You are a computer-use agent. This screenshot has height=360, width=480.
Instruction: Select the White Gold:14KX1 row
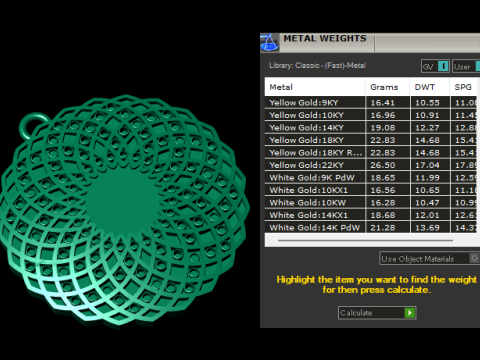[371, 215]
